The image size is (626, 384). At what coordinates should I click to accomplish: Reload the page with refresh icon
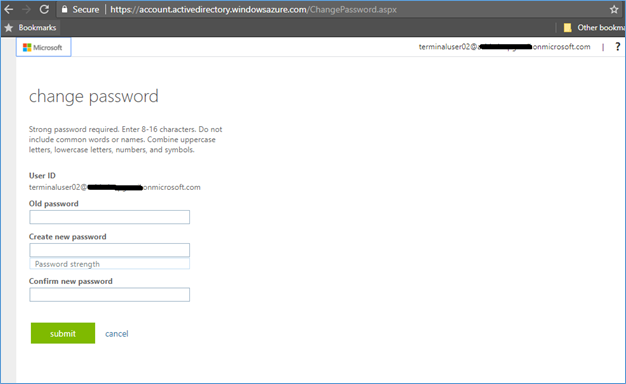coord(44,9)
